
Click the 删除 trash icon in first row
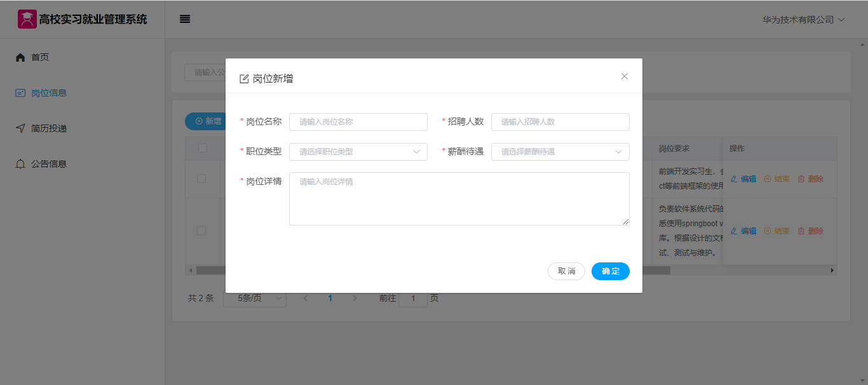pyautogui.click(x=801, y=179)
